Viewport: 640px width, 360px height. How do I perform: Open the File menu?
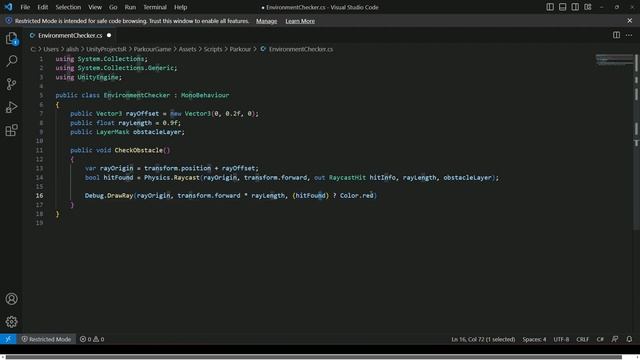pos(25,7)
